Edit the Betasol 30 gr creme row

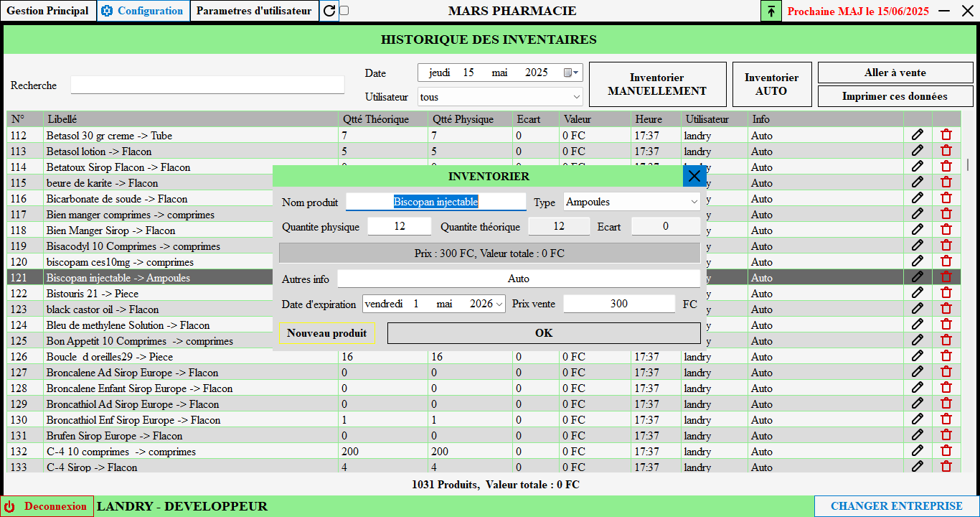pos(917,134)
